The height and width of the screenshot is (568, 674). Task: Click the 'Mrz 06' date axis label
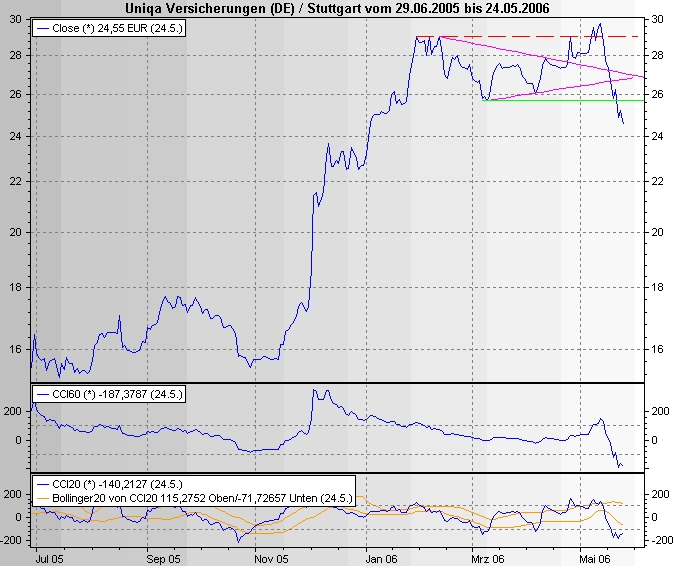click(x=487, y=559)
